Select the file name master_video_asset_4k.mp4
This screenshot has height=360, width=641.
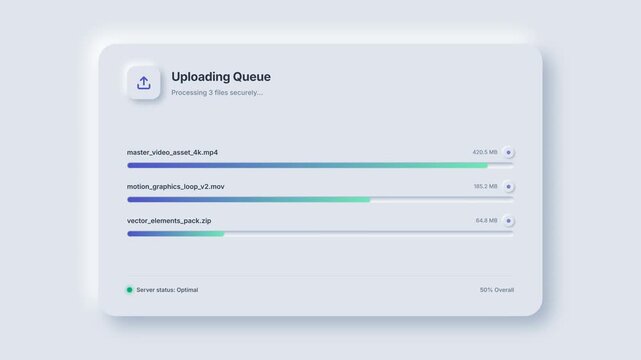click(172, 152)
